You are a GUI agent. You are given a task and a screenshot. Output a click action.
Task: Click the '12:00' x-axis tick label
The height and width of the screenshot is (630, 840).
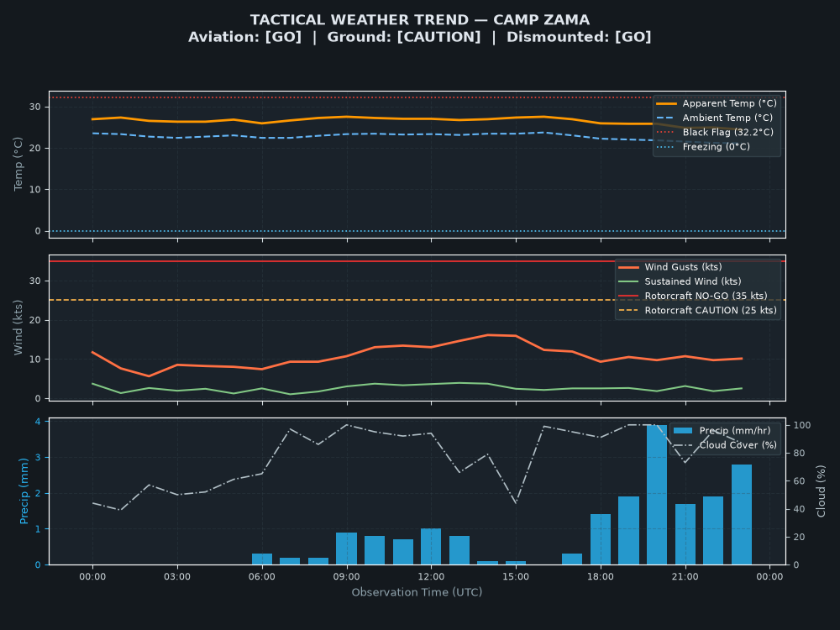pos(431,576)
